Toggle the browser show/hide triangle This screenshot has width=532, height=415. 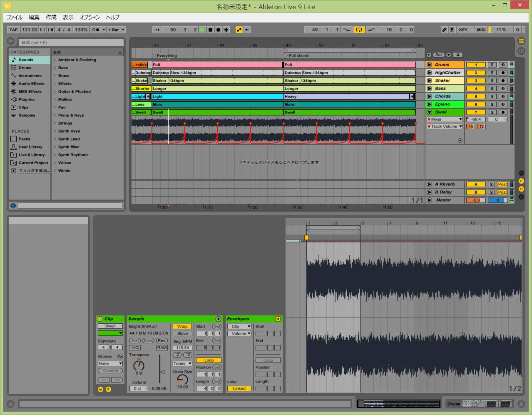[11, 41]
